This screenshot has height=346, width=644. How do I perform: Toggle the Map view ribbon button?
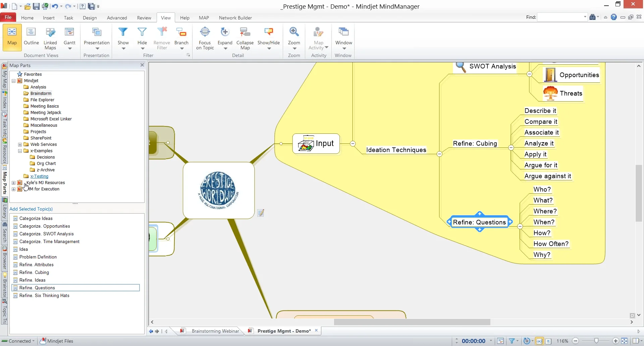click(x=12, y=37)
